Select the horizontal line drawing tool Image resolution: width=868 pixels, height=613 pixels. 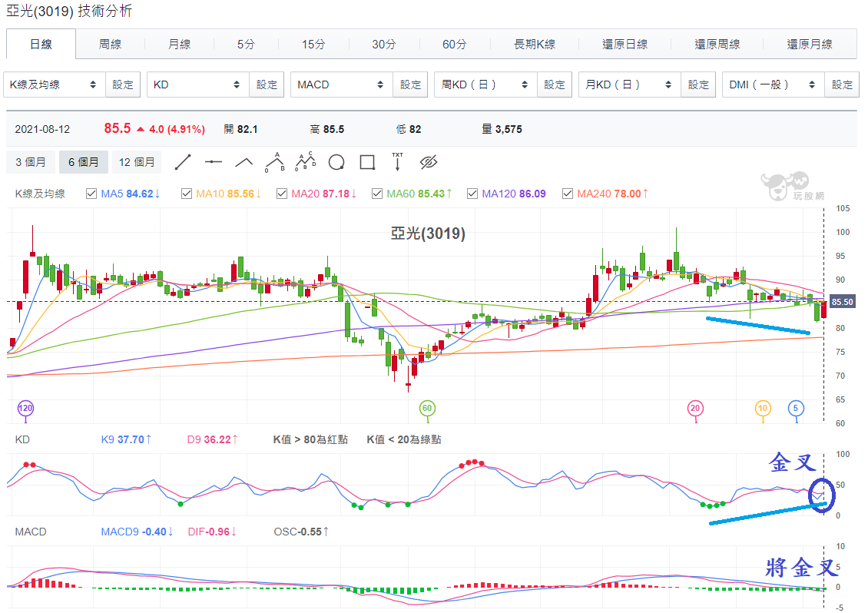[213, 162]
